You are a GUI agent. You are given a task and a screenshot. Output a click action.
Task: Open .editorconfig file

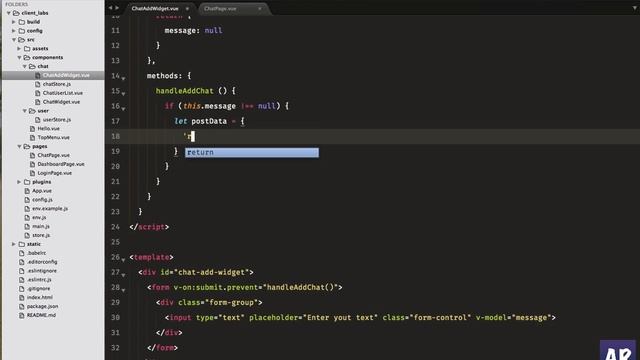click(42, 262)
